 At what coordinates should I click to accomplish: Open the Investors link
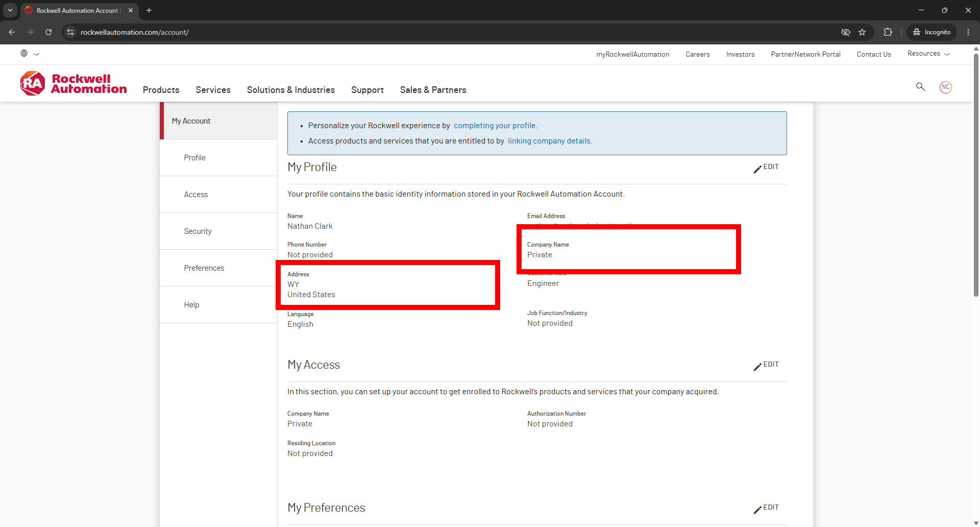[740, 54]
